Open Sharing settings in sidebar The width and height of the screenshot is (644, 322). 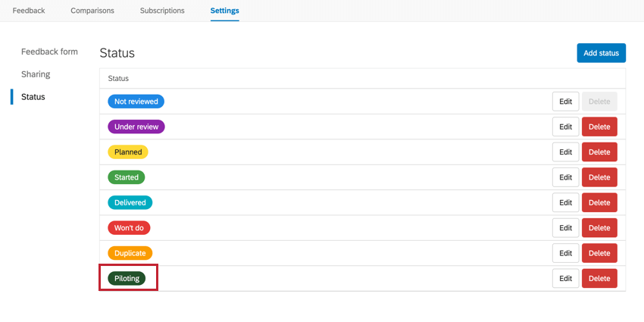coord(36,74)
